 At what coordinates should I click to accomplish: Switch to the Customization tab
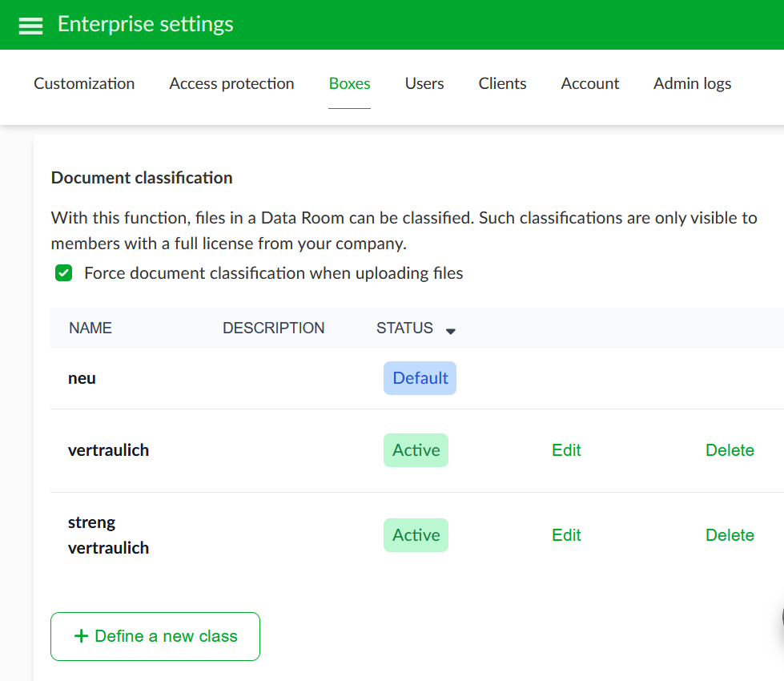point(84,83)
